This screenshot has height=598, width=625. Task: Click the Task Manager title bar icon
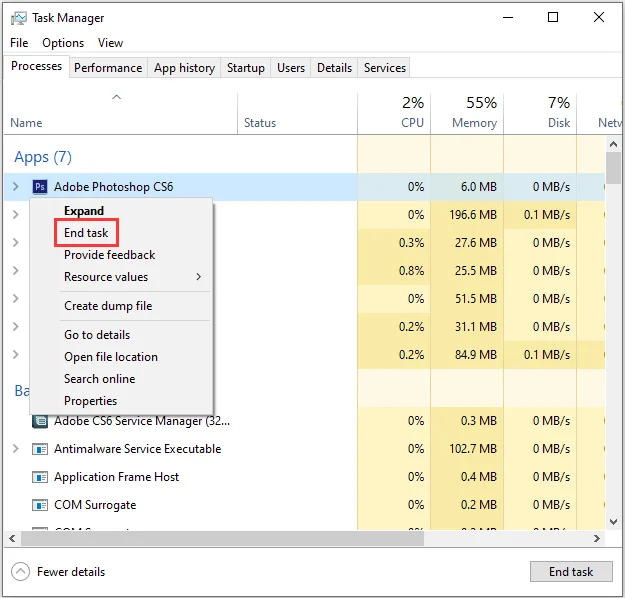(x=19, y=18)
